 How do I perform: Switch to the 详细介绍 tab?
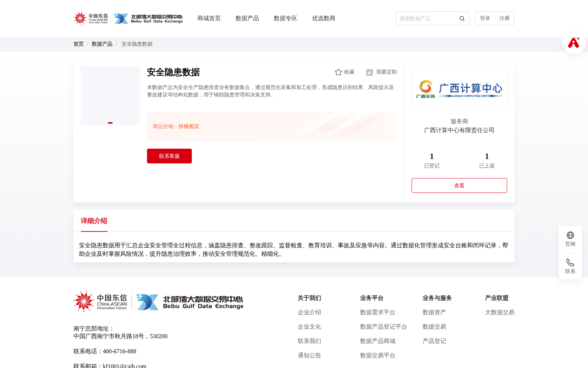(x=94, y=221)
